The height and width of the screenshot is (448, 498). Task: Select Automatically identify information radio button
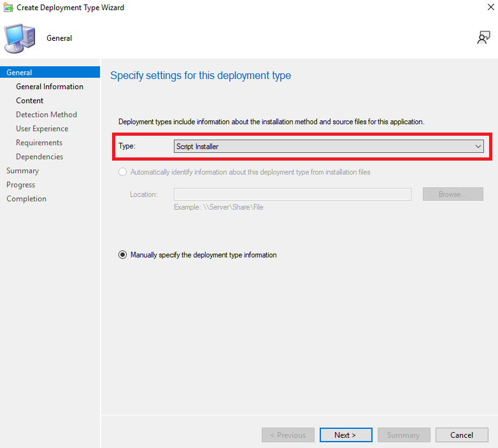123,172
